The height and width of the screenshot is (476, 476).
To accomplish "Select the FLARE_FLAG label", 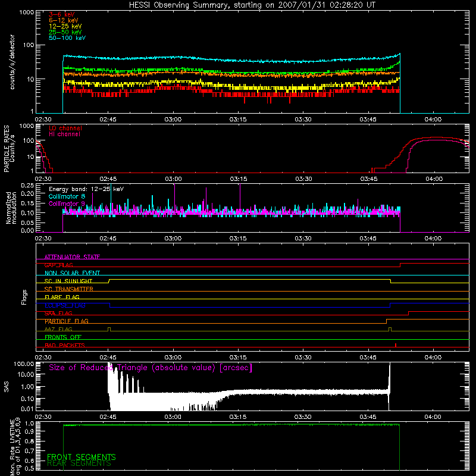I will [62, 297].
